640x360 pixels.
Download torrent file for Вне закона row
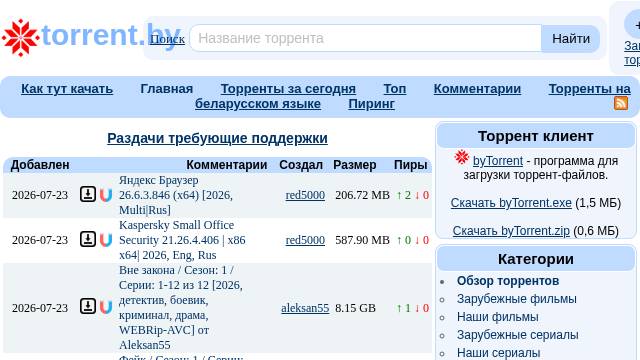pyautogui.click(x=88, y=306)
